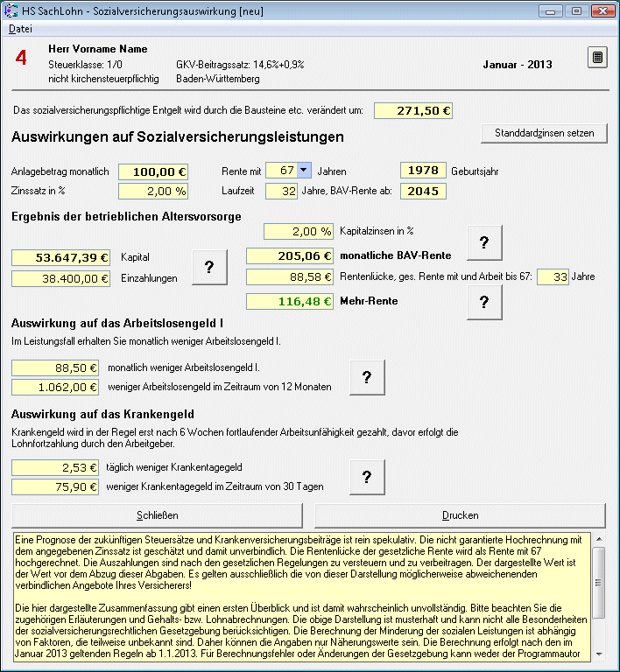Image resolution: width=620 pixels, height=672 pixels.
Task: Click the Schließen button
Action: pyautogui.click(x=158, y=515)
